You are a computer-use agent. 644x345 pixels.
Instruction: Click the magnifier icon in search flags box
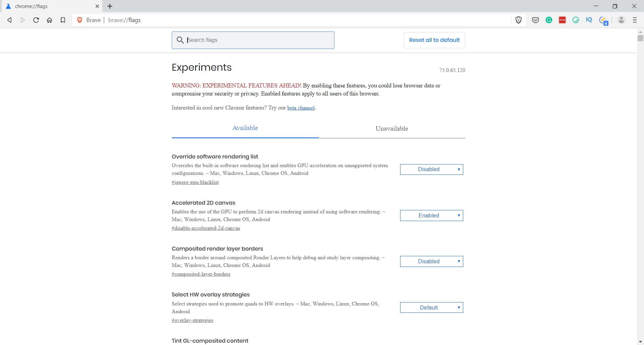pyautogui.click(x=180, y=40)
